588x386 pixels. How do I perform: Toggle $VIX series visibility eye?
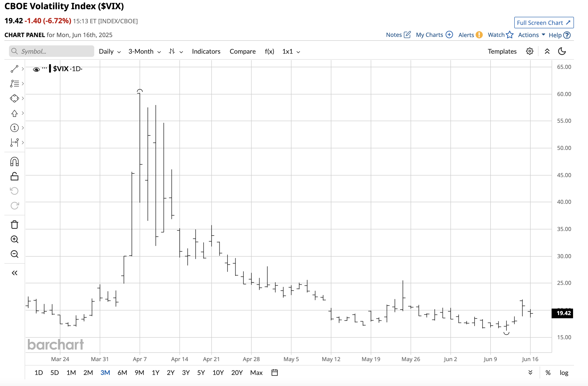click(x=36, y=69)
